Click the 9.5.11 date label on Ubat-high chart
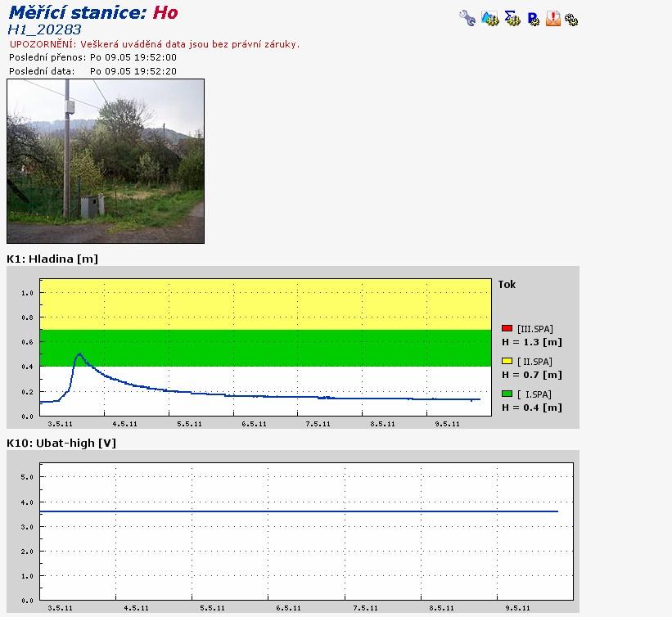672x617 pixels. pos(517,608)
